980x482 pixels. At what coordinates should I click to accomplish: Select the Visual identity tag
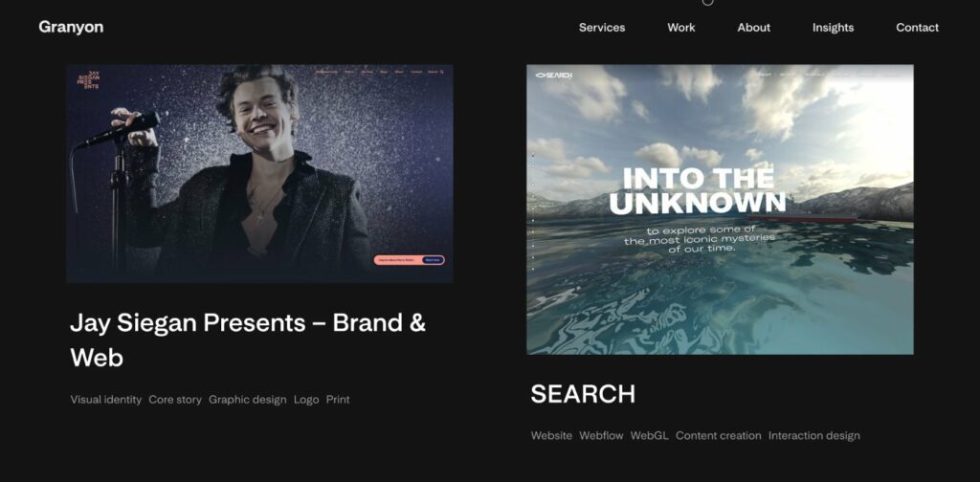tap(106, 400)
